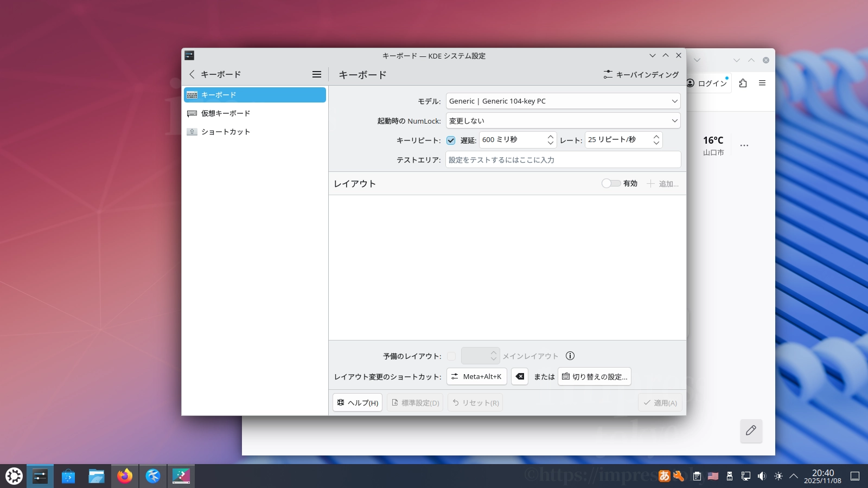Click the System Settings taskbar icon

[x=40, y=476]
